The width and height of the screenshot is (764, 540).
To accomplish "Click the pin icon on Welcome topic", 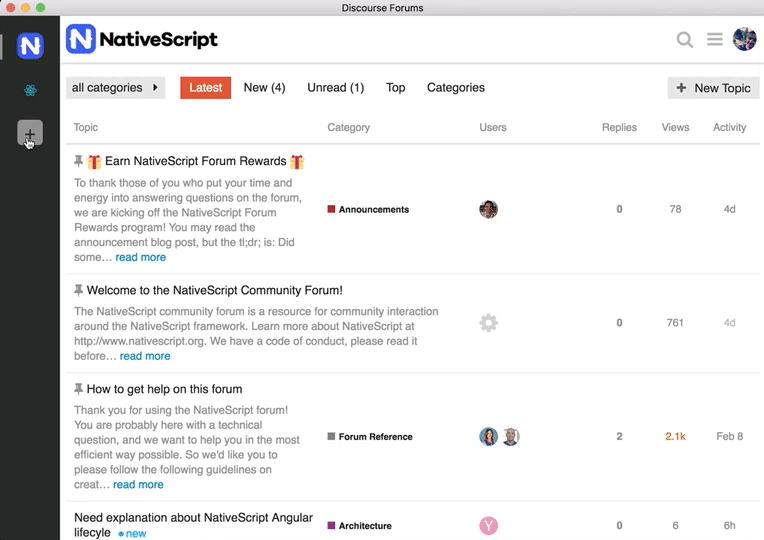I will coord(78,290).
